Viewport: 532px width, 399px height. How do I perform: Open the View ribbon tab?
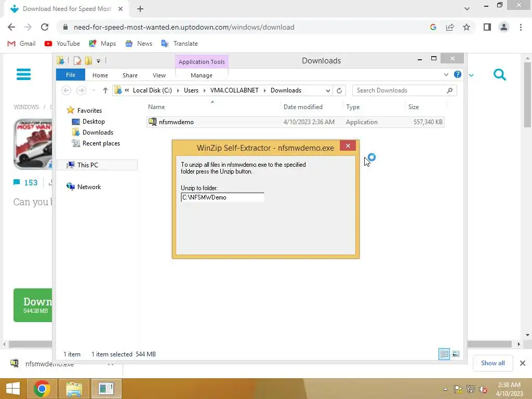click(159, 75)
